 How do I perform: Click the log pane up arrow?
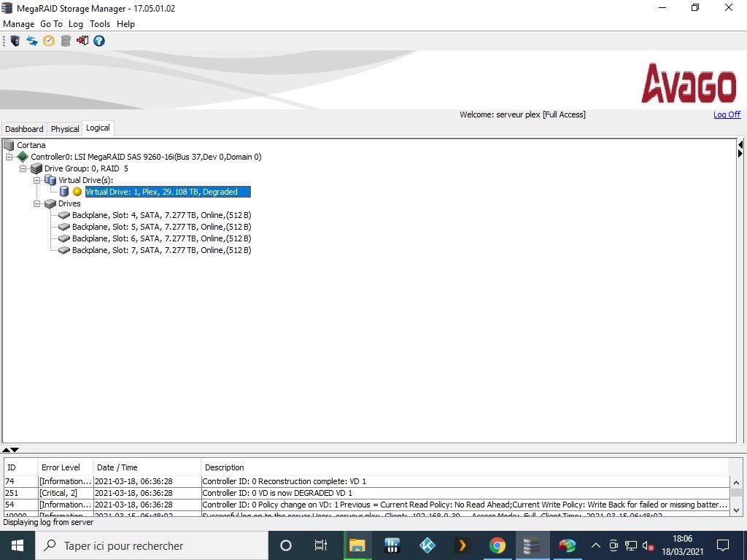click(6, 449)
